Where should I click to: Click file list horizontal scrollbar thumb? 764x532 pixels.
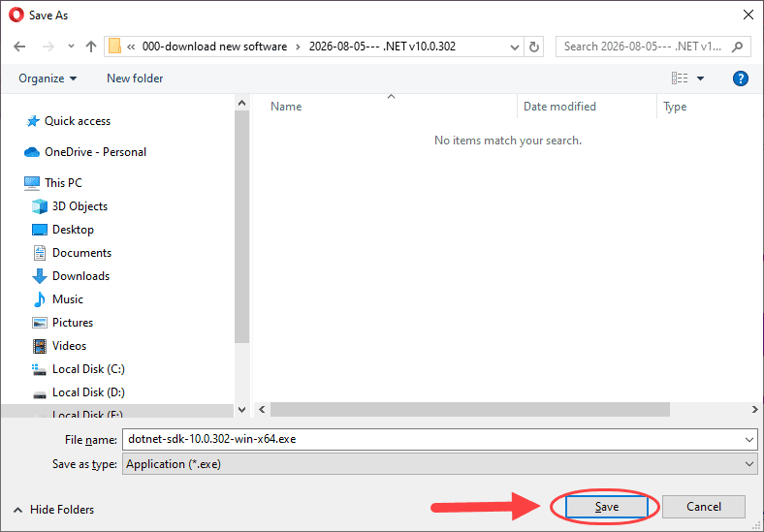470,410
